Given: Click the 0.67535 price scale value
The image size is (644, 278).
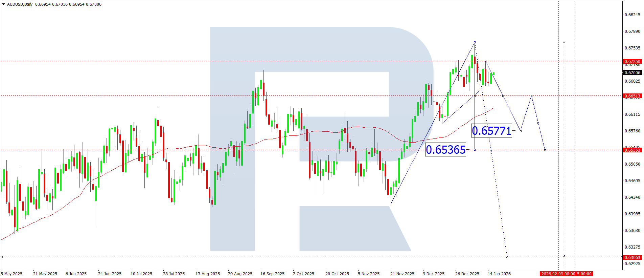Looking at the screenshot, I should 632,48.
